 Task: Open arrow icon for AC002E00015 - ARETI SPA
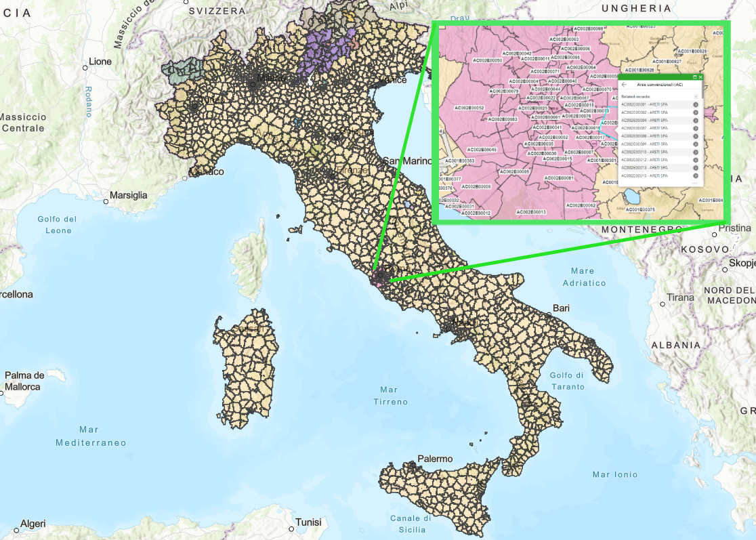696,176
